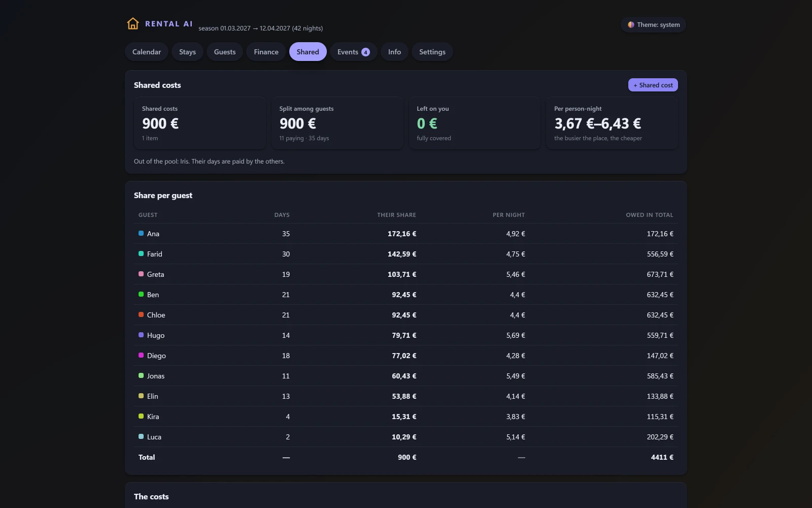The width and height of the screenshot is (812, 508).
Task: Click Luca's light blue color swatch
Action: (141, 436)
